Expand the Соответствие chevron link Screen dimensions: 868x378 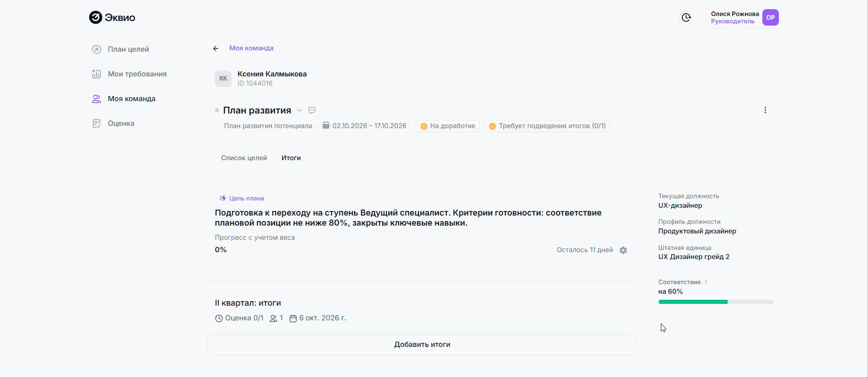pyautogui.click(x=706, y=282)
